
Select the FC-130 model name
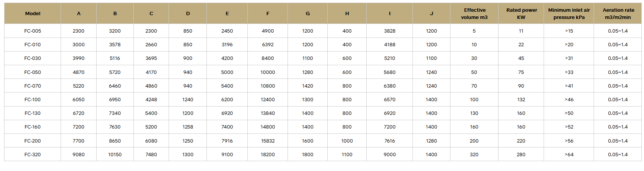tap(33, 113)
